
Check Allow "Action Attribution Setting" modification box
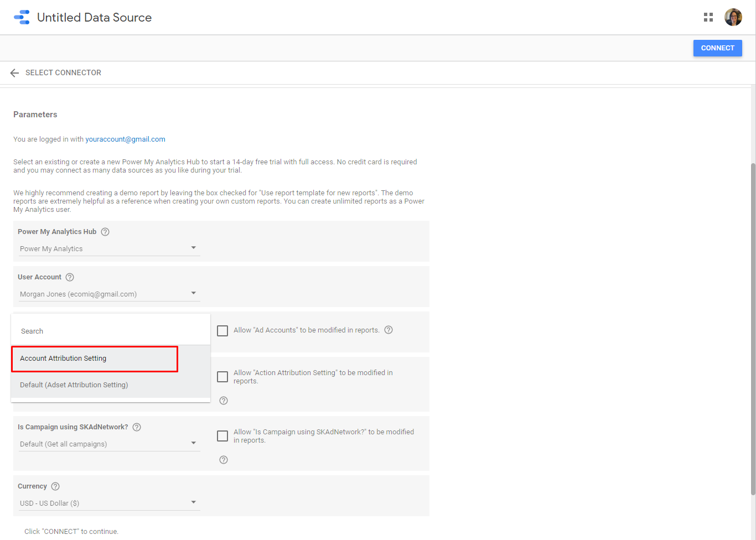222,377
